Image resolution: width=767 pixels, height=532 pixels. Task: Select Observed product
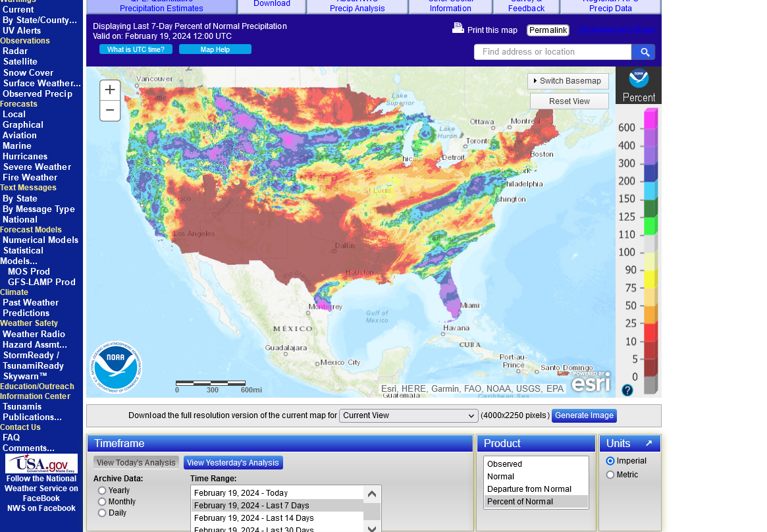[x=536, y=464]
